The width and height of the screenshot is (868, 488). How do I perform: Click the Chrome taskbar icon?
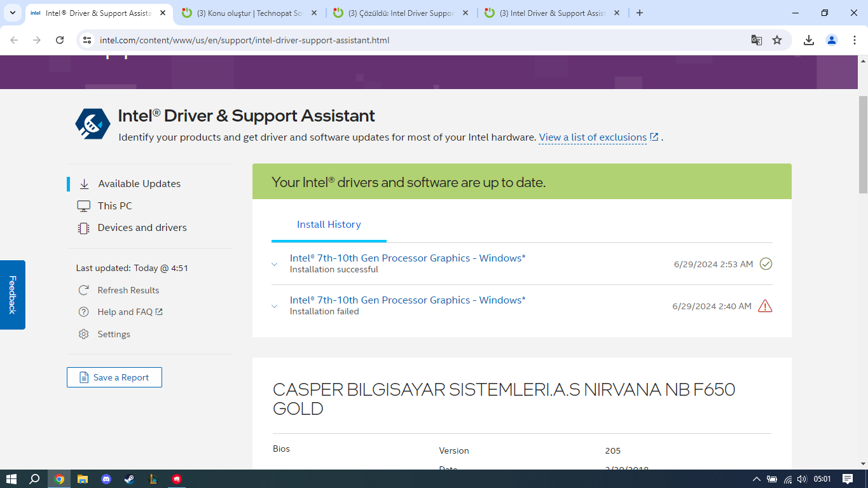tap(59, 479)
